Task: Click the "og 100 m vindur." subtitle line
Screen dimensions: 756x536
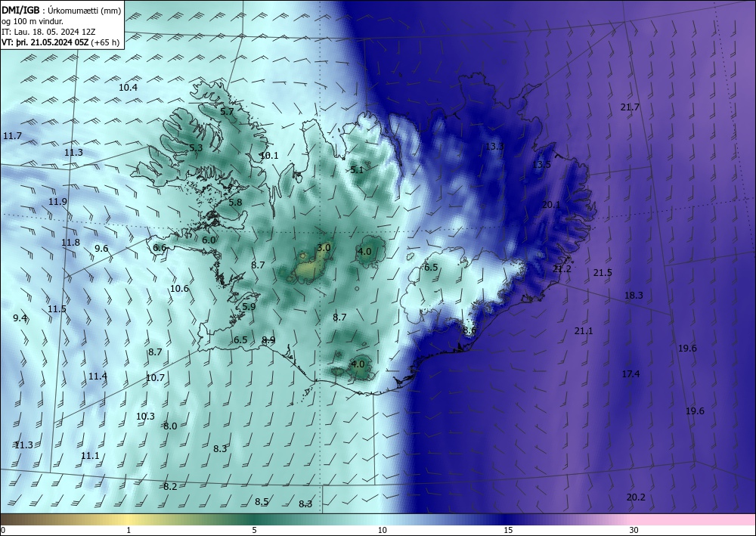Action: (x=33, y=21)
